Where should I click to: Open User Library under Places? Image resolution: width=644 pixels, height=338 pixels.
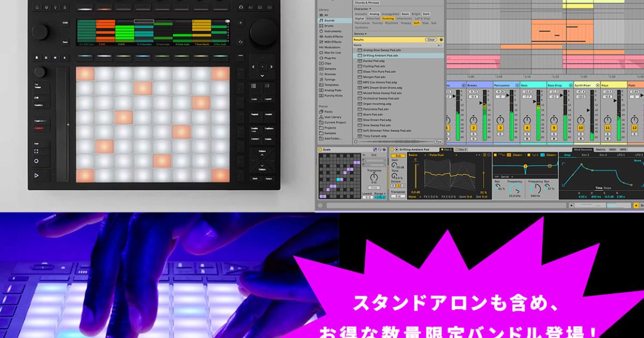332,117
